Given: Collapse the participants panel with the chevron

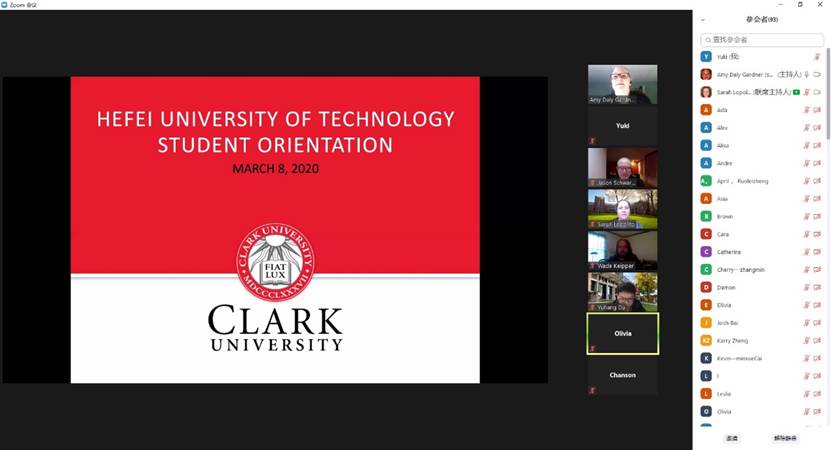Looking at the screenshot, I should [x=702, y=20].
